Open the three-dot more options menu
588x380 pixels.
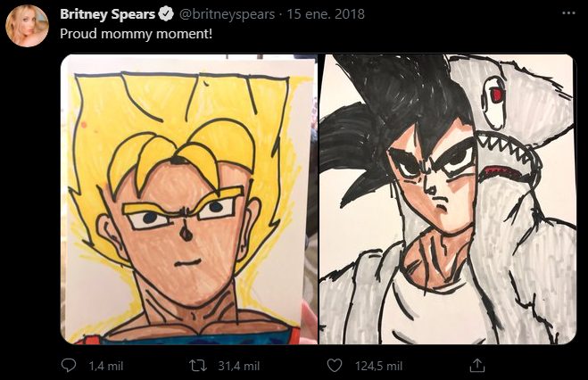[569, 14]
